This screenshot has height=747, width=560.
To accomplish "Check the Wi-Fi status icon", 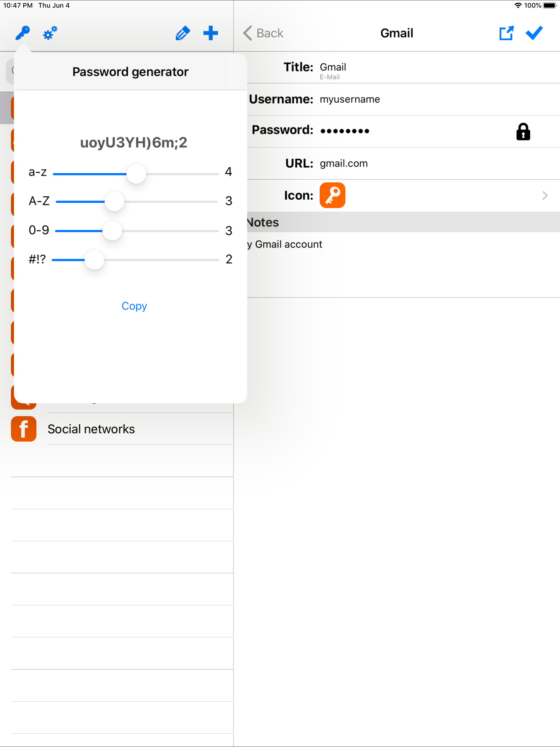I will [x=518, y=5].
